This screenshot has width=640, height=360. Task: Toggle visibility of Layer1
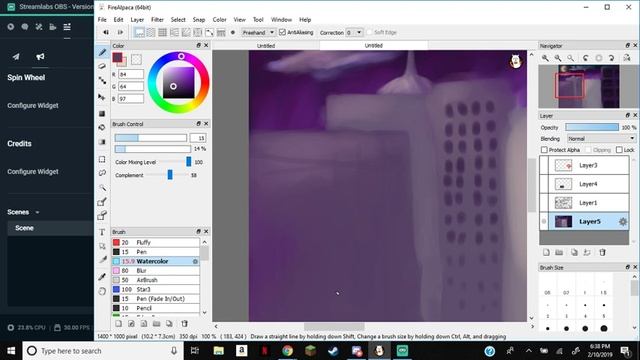click(x=544, y=203)
